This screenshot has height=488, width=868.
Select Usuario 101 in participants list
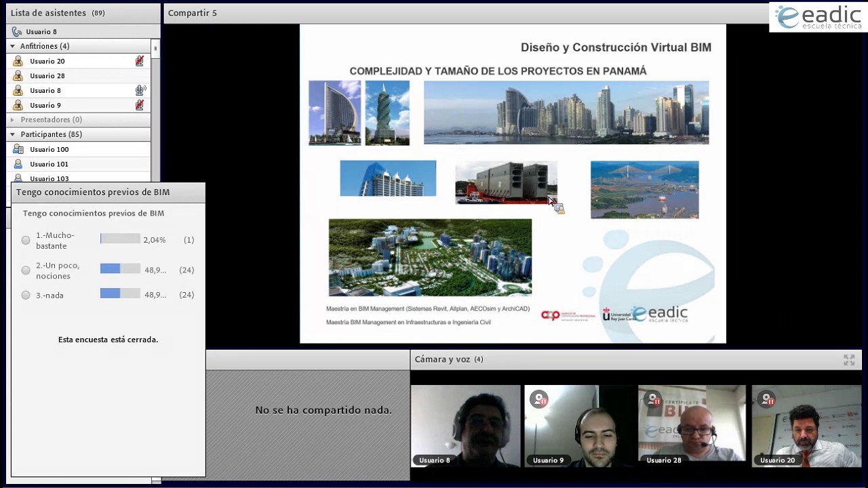(79, 164)
